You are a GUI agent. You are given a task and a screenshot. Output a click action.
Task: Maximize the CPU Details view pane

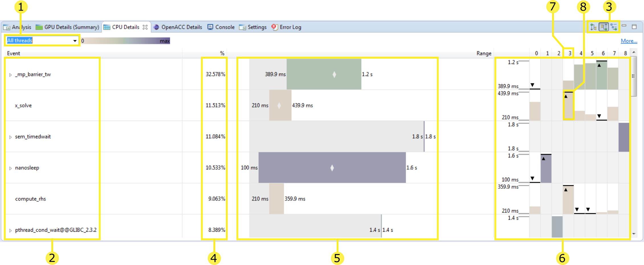[x=634, y=27]
